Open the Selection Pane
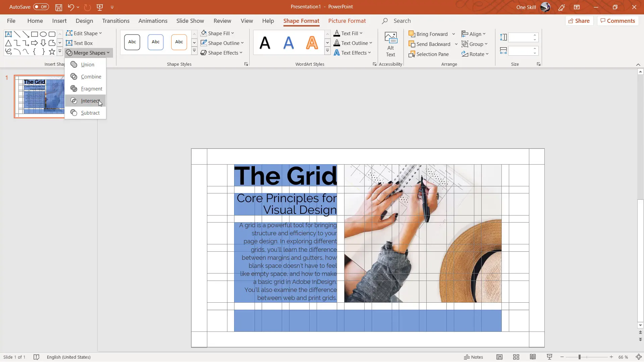 click(429, 54)
